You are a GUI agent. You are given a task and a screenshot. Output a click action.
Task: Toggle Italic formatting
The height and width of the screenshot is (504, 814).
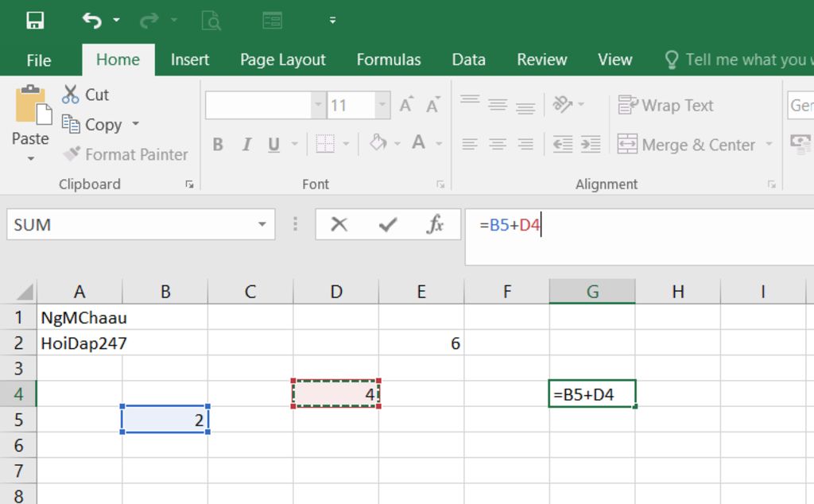[x=246, y=145]
